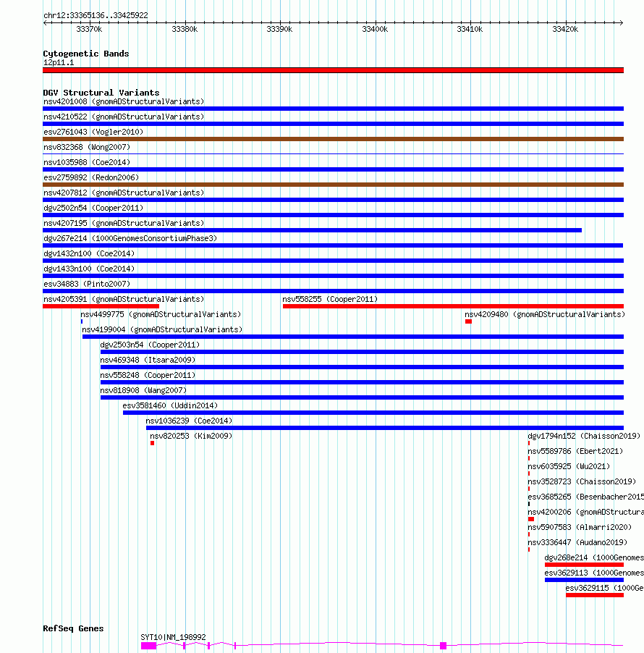
Task: Select the nsv4207195 variant label
Action: pos(124,223)
